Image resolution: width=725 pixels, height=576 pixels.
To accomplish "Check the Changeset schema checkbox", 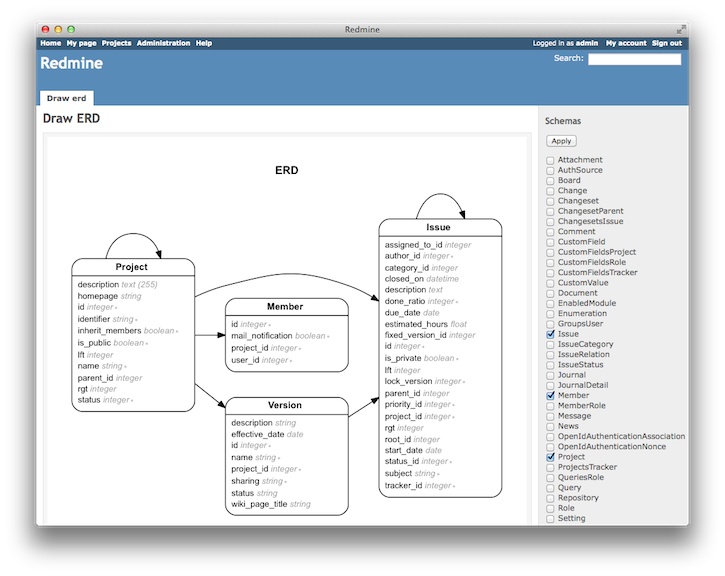I will point(550,202).
